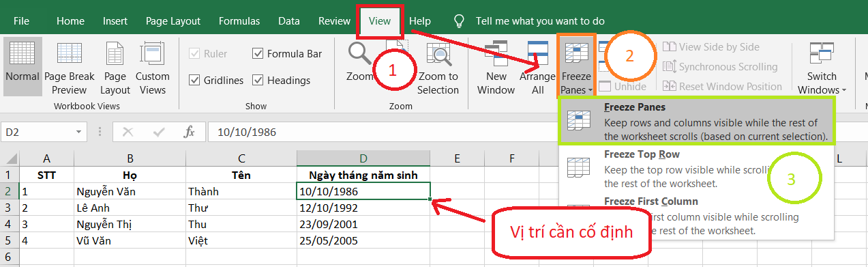Open Page Break Preview view
Viewport: 868px width, 267px height.
point(70,68)
